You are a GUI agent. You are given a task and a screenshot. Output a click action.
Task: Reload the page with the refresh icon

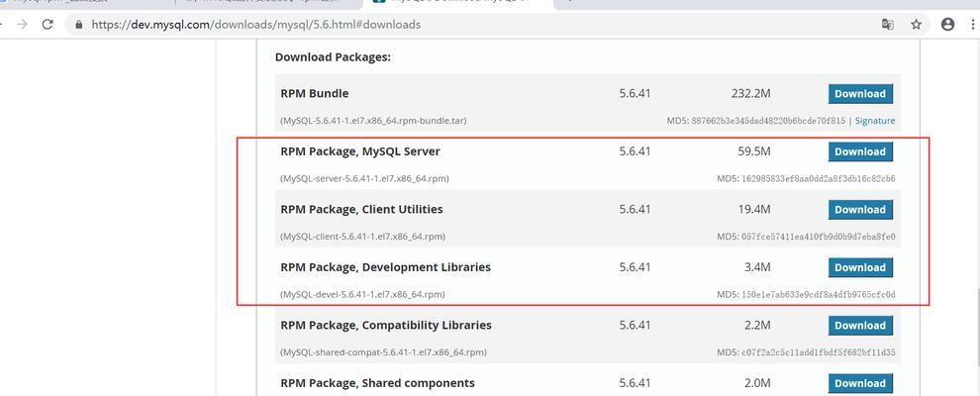tap(48, 25)
